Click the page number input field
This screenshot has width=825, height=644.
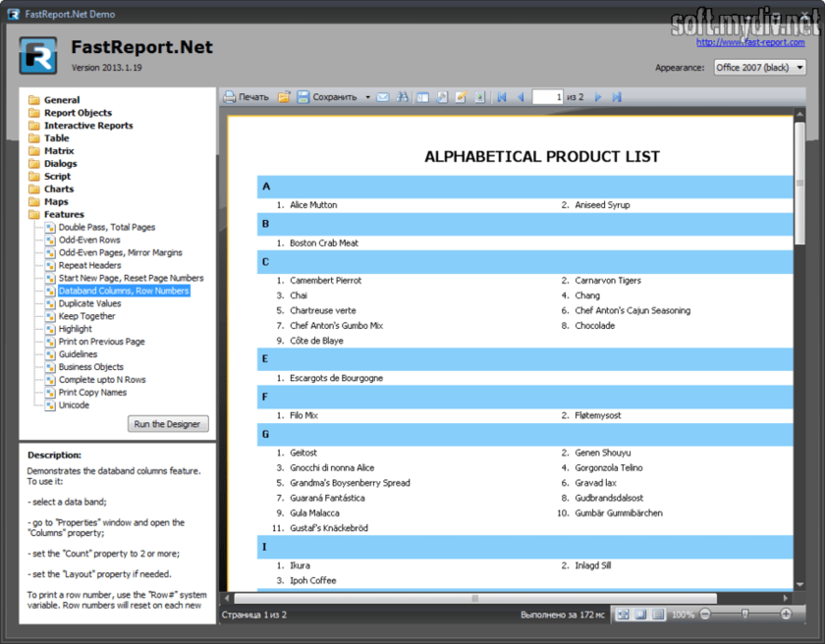(548, 97)
